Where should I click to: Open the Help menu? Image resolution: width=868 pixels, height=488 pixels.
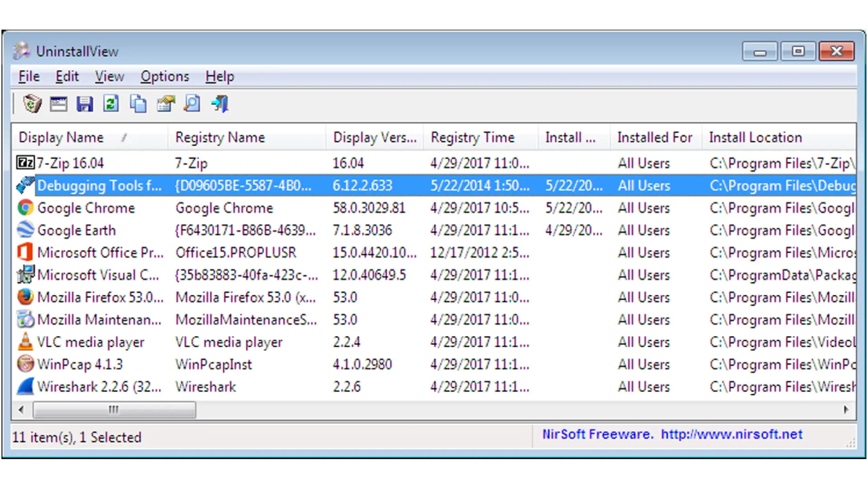(x=220, y=76)
